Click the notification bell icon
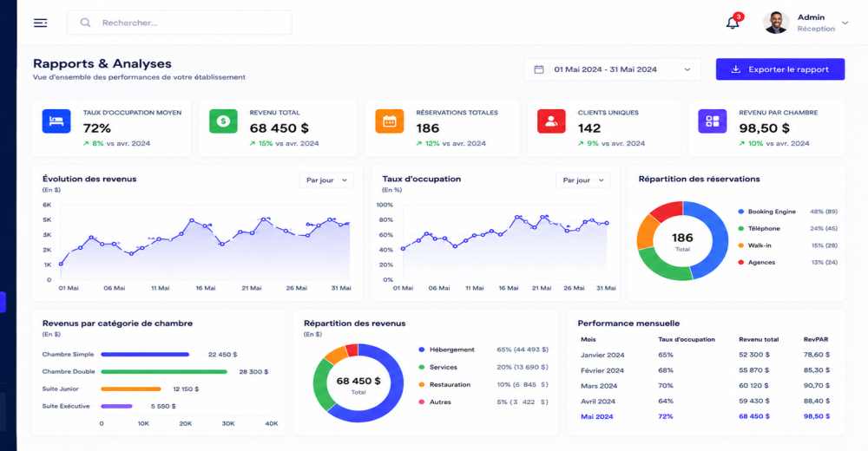 pos(733,23)
